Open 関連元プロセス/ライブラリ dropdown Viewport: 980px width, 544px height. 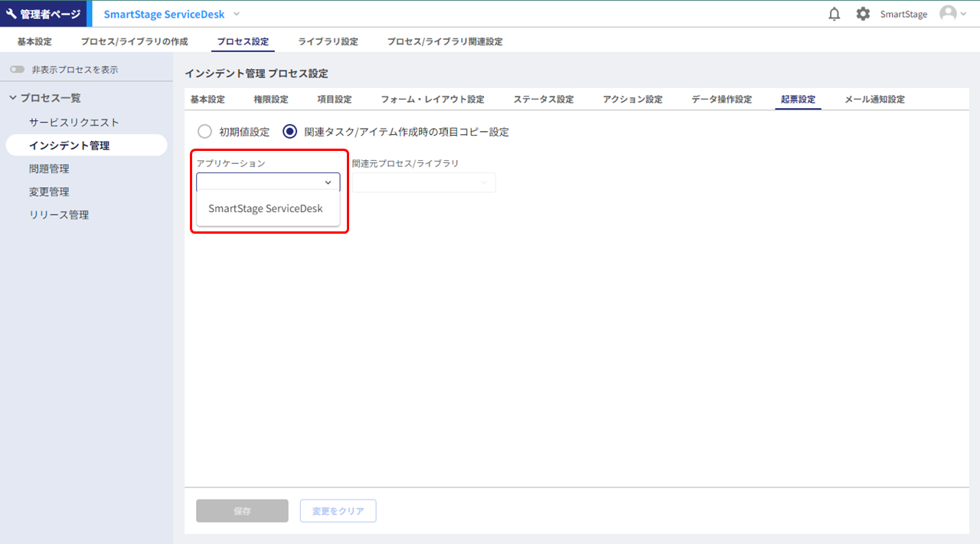(x=423, y=182)
